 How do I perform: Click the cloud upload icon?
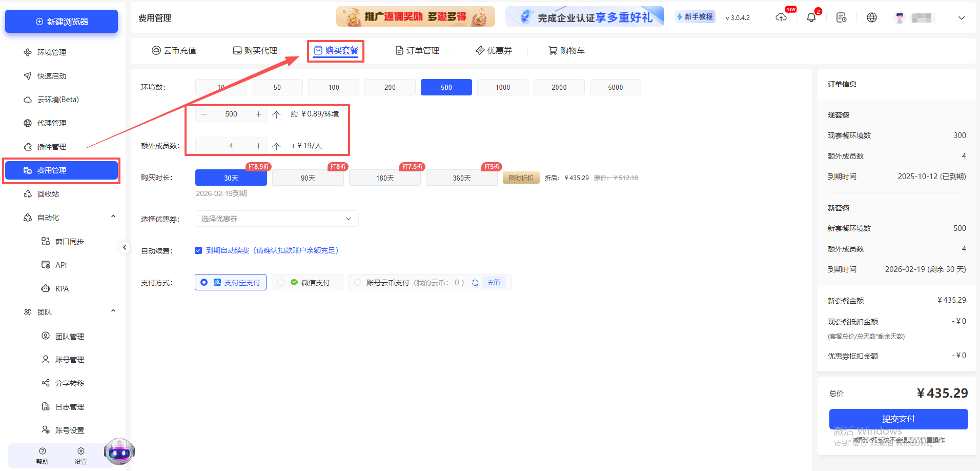781,17
